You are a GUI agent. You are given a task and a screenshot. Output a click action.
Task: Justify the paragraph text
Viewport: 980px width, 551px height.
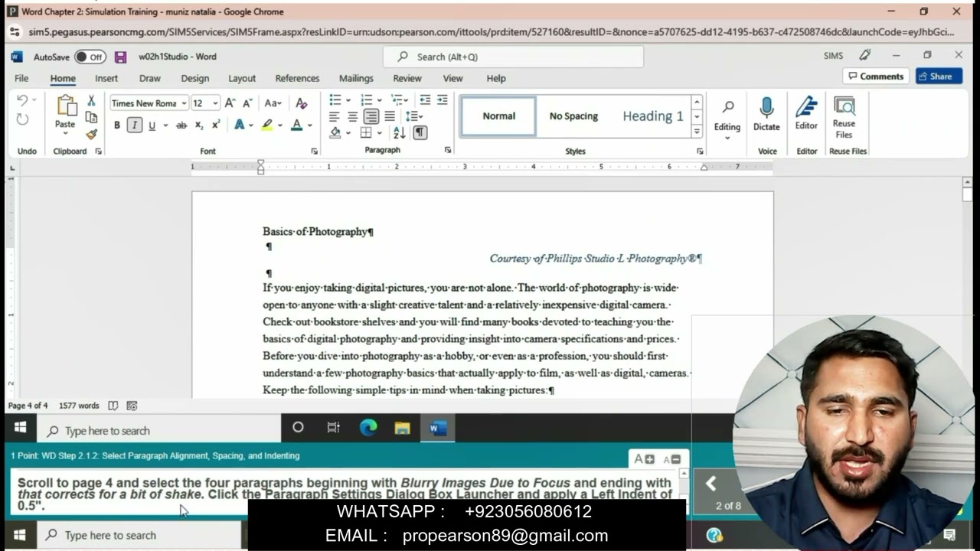pos(390,116)
